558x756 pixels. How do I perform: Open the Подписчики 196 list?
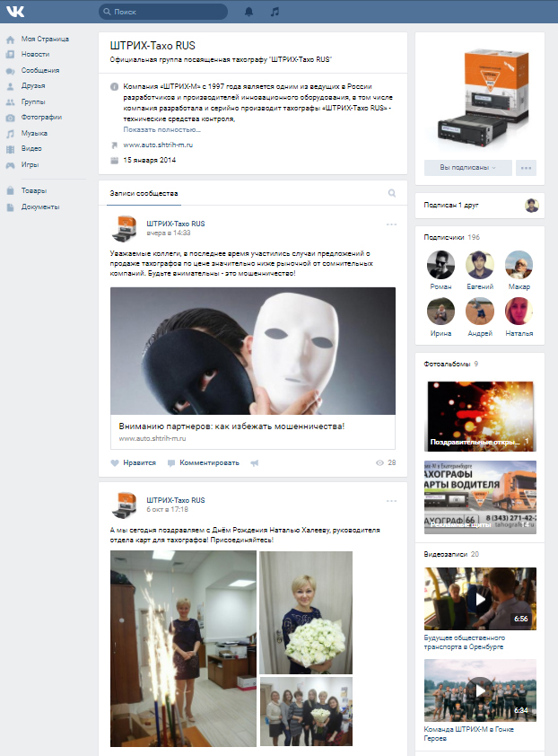click(x=452, y=237)
